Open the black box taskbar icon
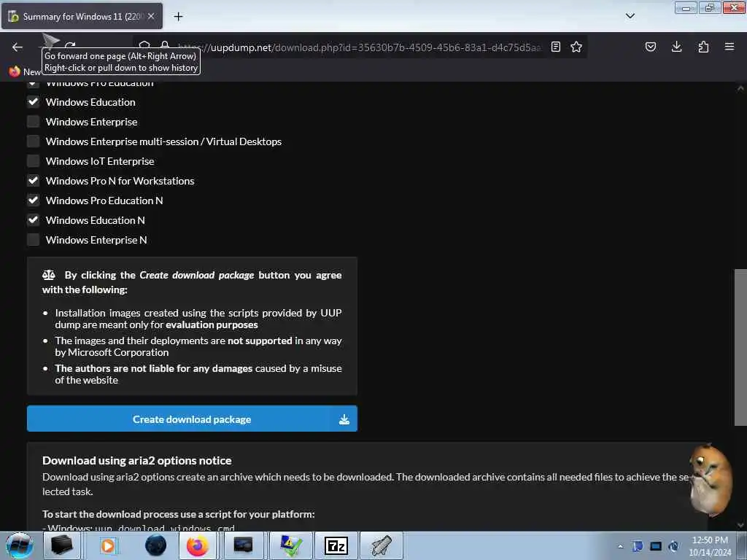This screenshot has height=560, width=747. point(61,545)
